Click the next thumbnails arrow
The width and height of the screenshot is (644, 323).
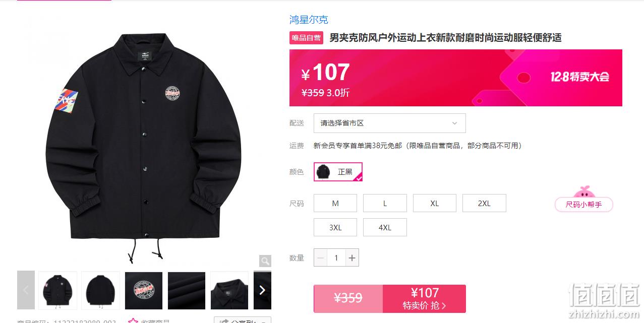(x=262, y=290)
